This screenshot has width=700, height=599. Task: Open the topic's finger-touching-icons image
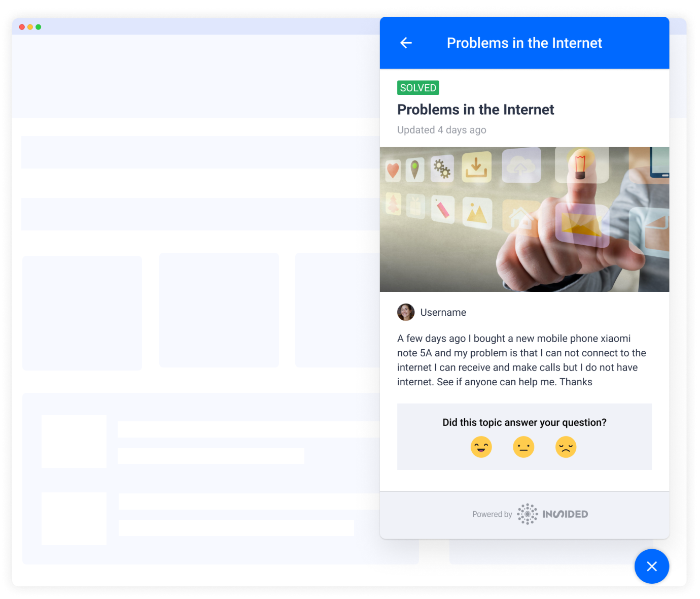524,219
